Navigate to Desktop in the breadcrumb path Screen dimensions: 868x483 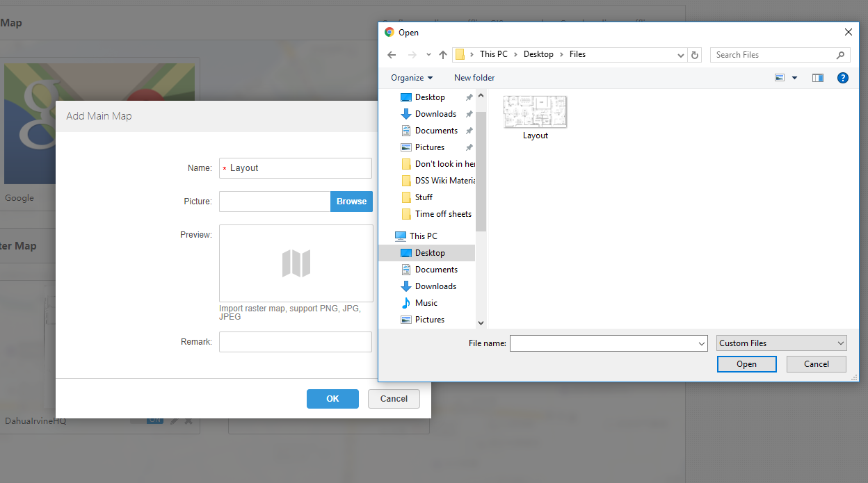(538, 54)
